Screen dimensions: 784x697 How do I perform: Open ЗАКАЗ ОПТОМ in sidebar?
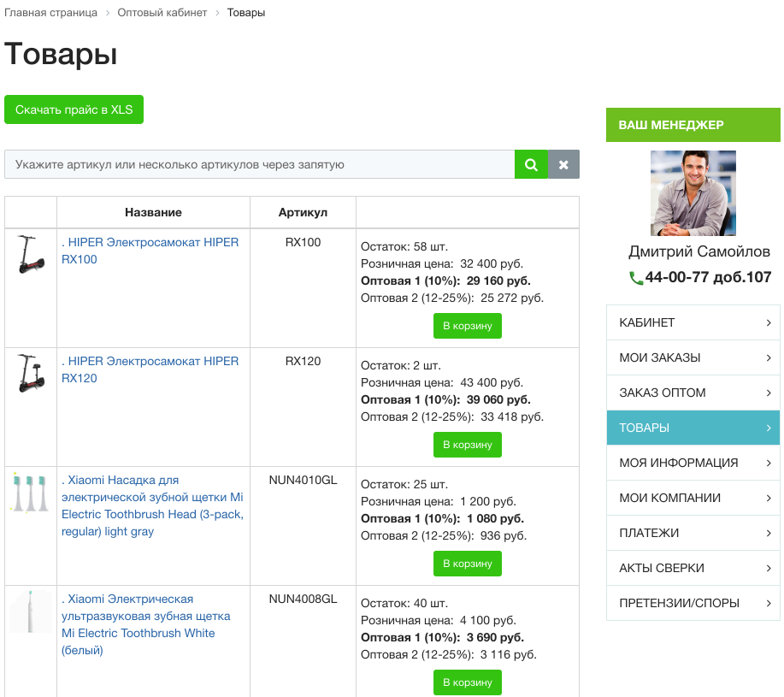(x=693, y=393)
